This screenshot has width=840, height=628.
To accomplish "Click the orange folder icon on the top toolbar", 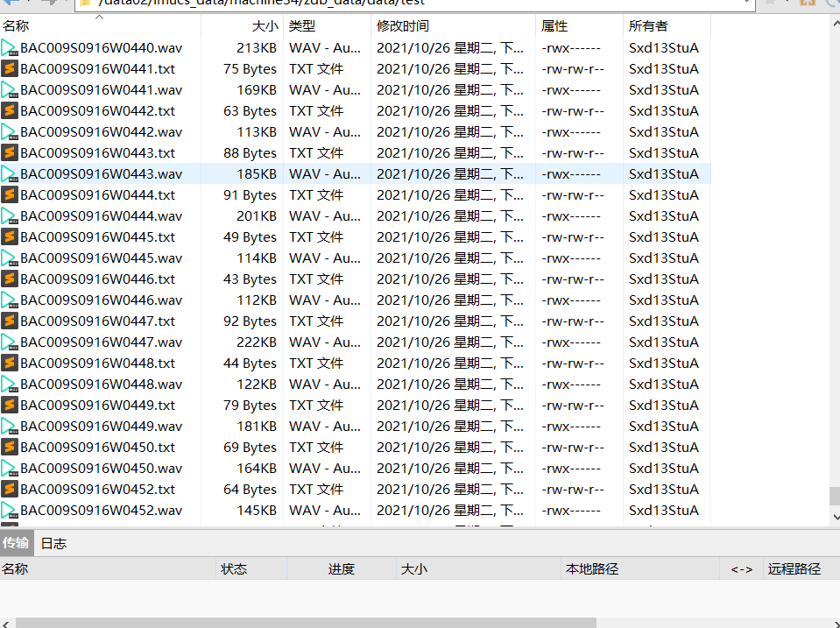I will [807, 4].
